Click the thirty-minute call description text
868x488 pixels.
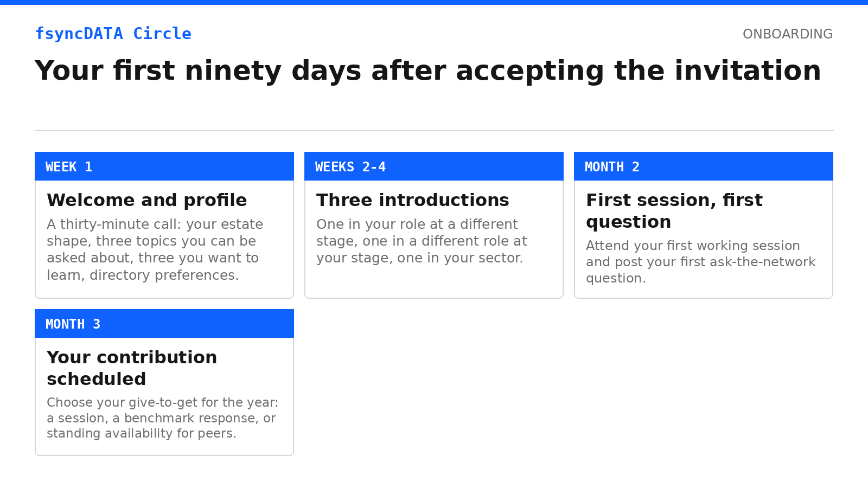coord(155,249)
